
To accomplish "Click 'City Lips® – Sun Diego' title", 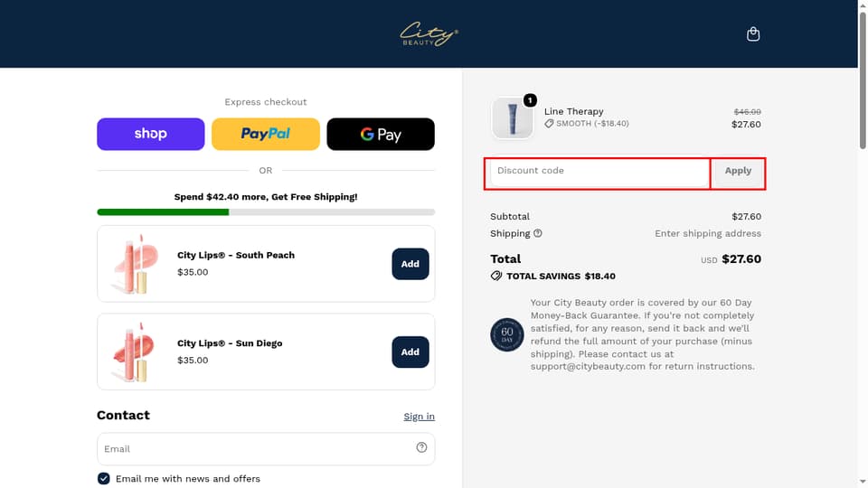I will click(230, 343).
